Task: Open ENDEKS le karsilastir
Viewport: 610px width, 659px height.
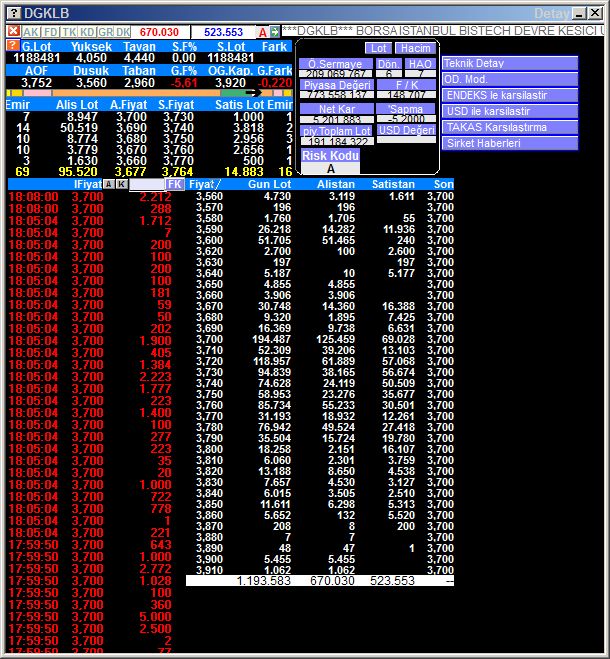Action: [x=510, y=95]
